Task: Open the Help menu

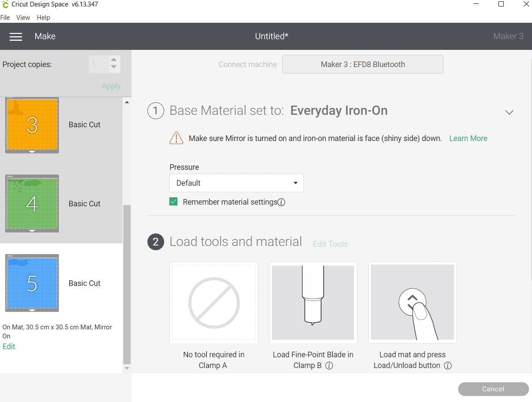Action: pyautogui.click(x=43, y=18)
